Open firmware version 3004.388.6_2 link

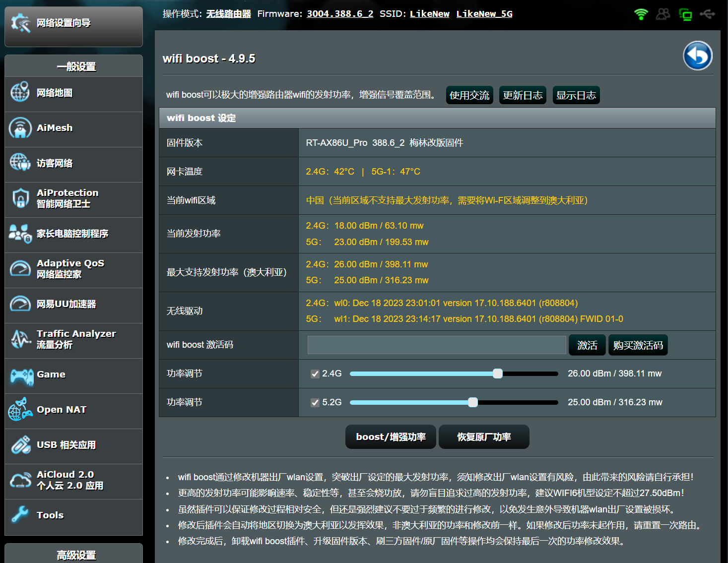(339, 13)
